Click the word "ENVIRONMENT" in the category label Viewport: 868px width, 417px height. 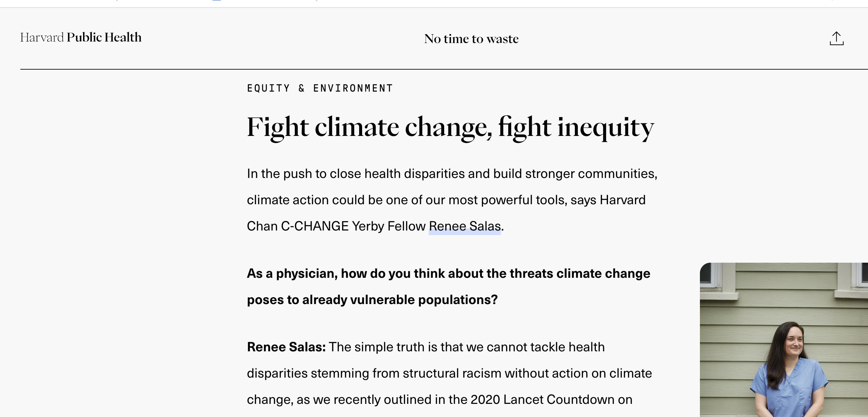tap(353, 88)
